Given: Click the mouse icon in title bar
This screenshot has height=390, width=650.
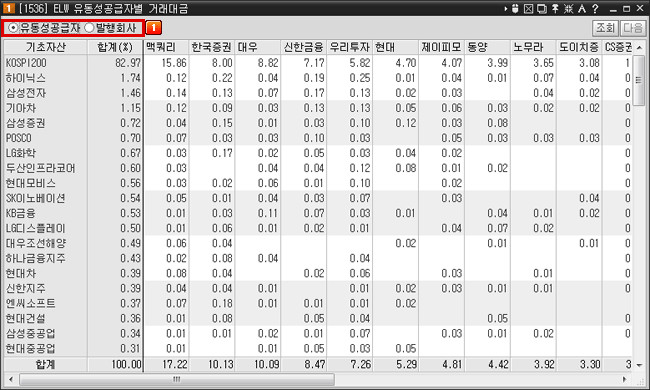Looking at the screenshot, I should tap(515, 8).
